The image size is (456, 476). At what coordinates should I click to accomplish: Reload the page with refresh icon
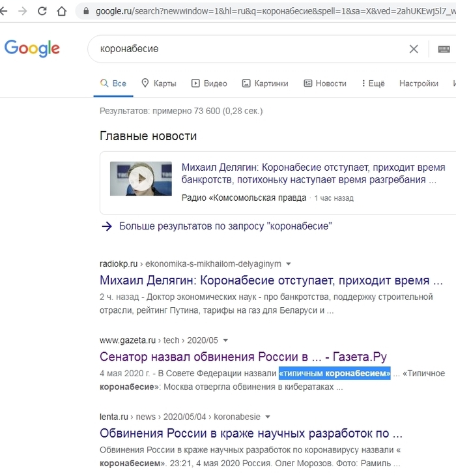(x=42, y=11)
